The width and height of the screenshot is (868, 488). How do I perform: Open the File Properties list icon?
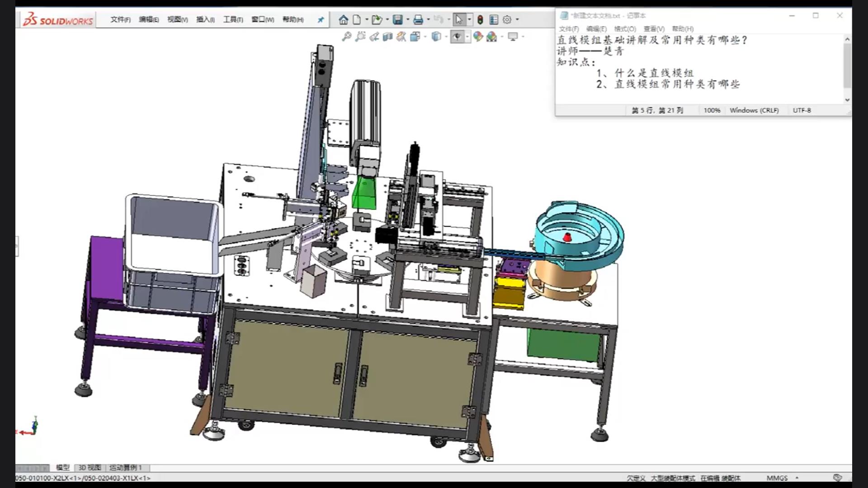(494, 19)
